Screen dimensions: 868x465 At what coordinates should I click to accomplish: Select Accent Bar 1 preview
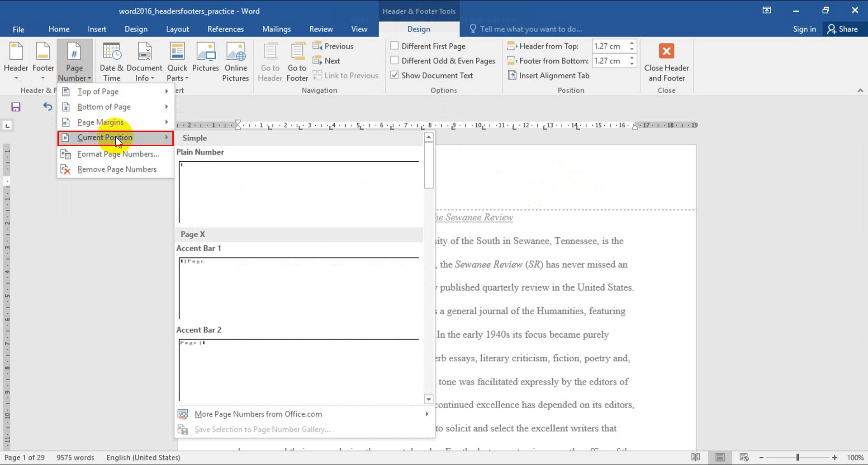point(299,288)
